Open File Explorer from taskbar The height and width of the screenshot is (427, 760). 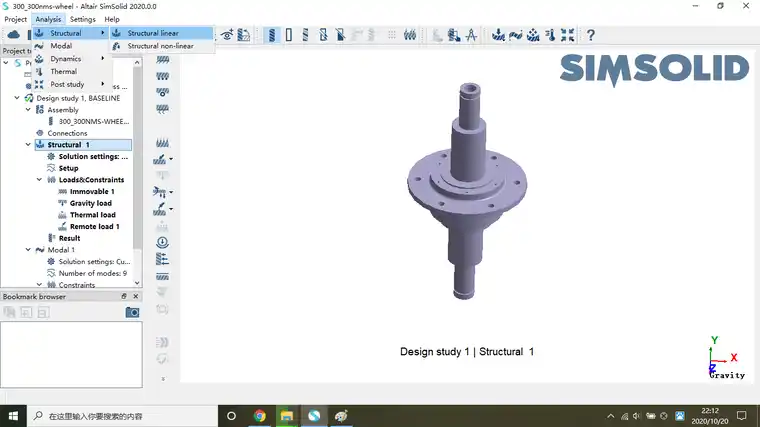[x=287, y=416]
